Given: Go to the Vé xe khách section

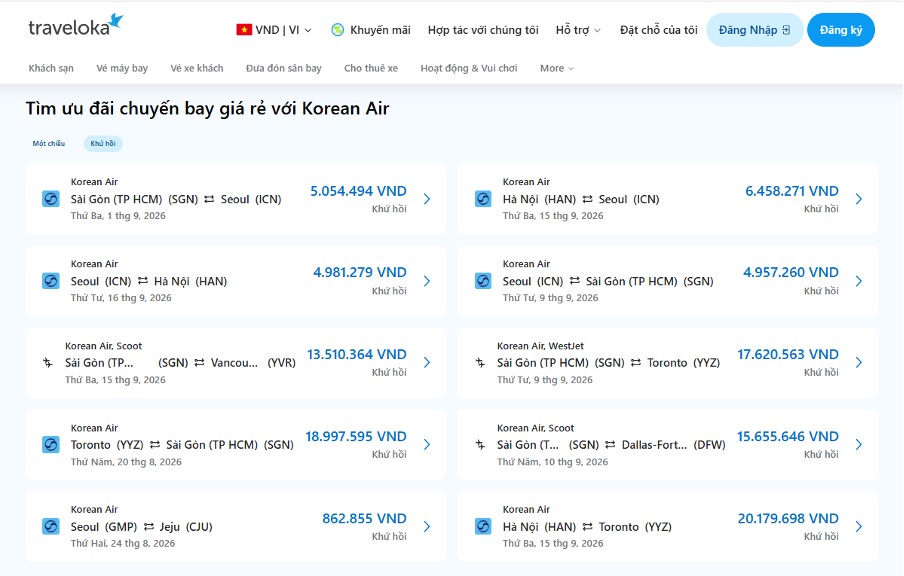Looking at the screenshot, I should click(197, 68).
